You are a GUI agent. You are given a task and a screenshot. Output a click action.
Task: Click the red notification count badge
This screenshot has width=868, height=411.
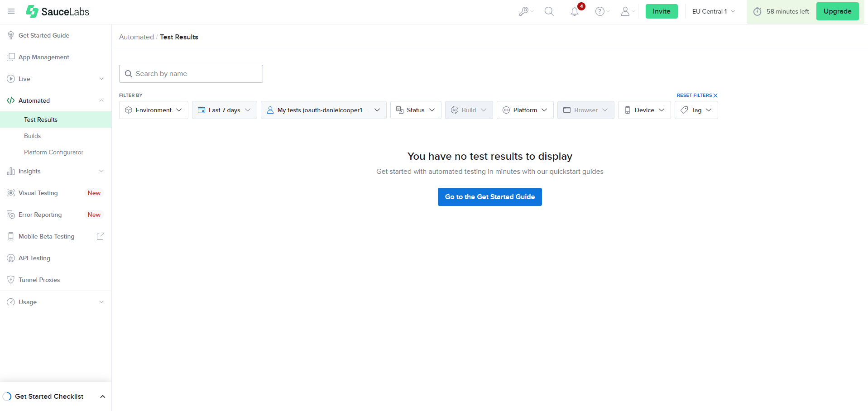[x=581, y=6]
